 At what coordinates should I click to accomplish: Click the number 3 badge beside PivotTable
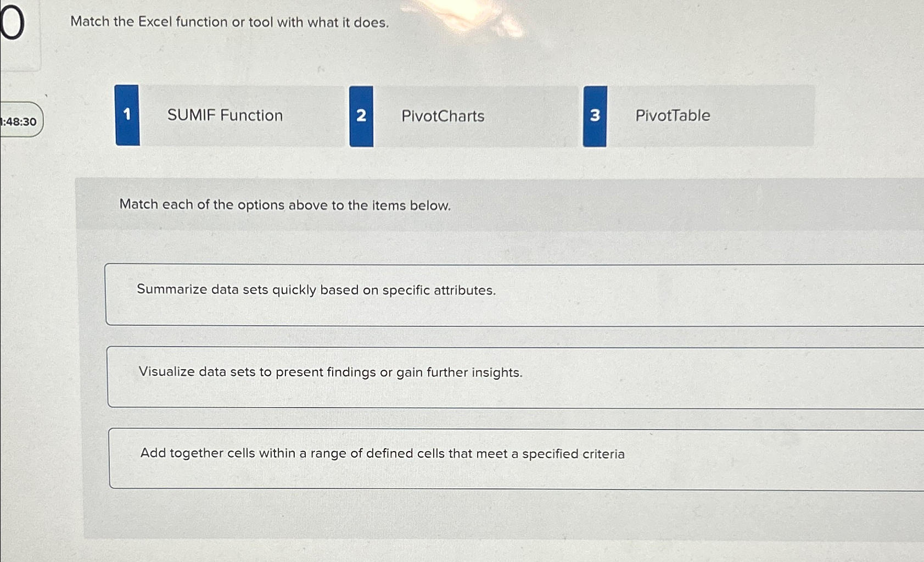tap(595, 115)
